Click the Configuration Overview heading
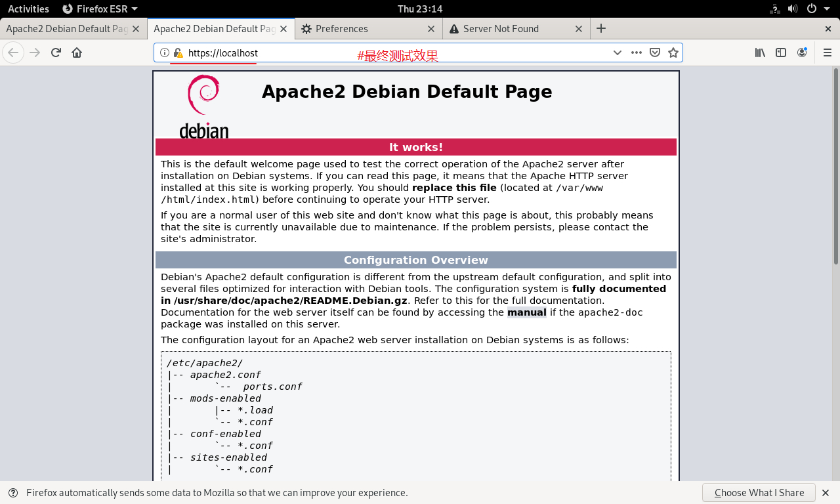The image size is (840, 504). click(416, 260)
